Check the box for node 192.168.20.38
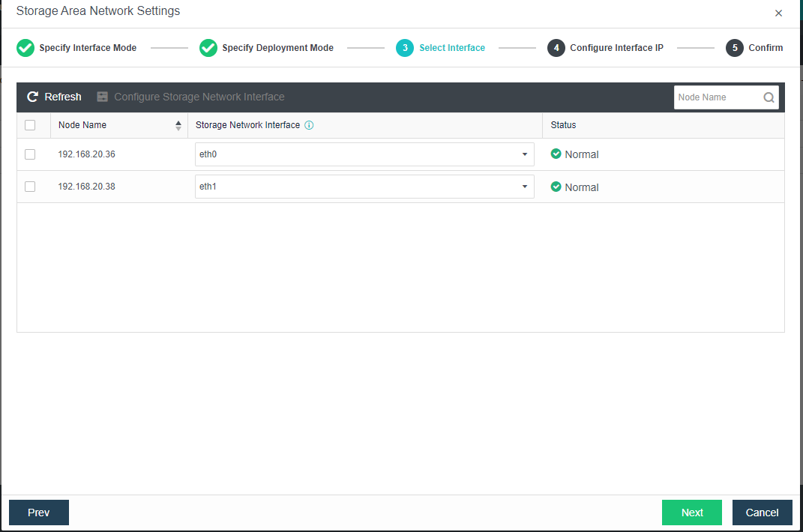This screenshot has width=803, height=532. [x=30, y=187]
